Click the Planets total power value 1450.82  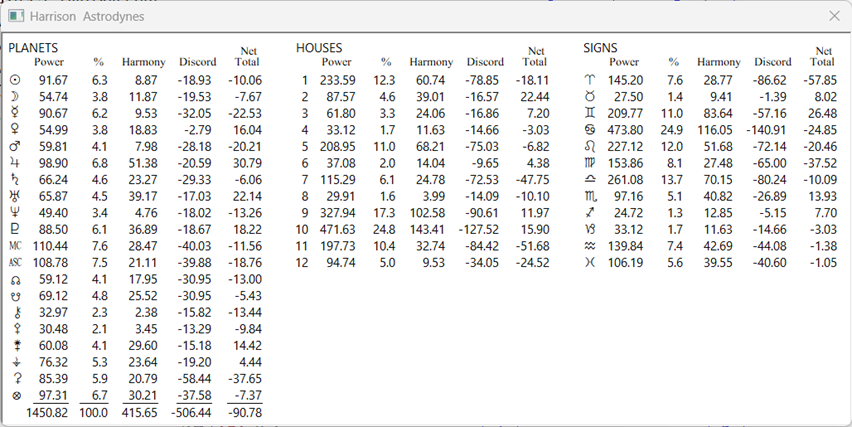coord(47,412)
